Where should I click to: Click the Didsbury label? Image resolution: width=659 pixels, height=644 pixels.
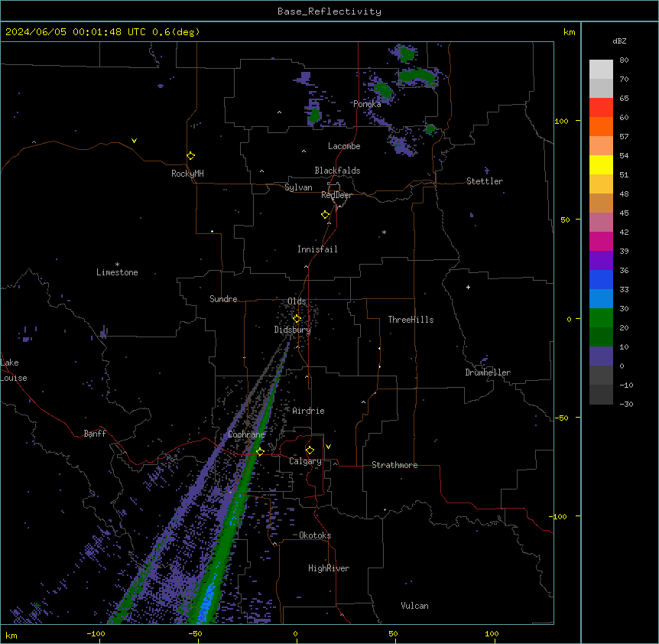(x=293, y=330)
